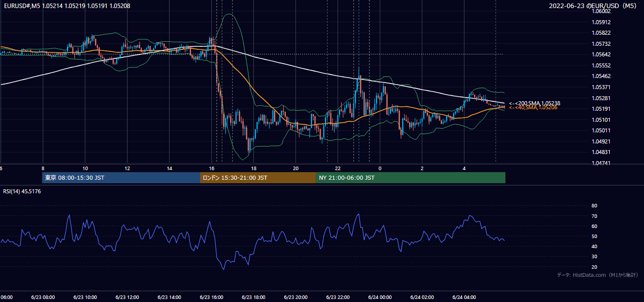Click the RSI axis level 70

pos(594,216)
